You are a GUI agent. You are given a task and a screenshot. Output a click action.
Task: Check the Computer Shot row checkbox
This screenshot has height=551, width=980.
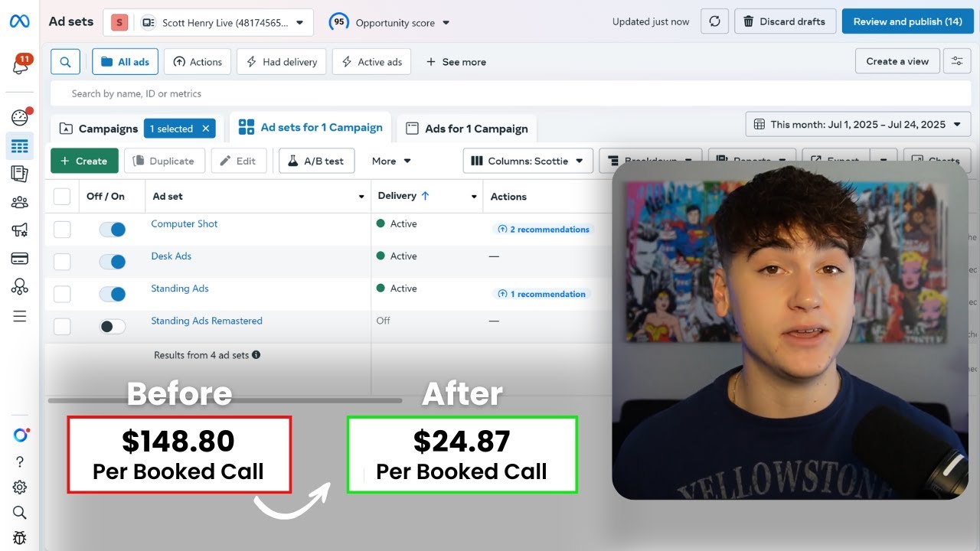[62, 230]
